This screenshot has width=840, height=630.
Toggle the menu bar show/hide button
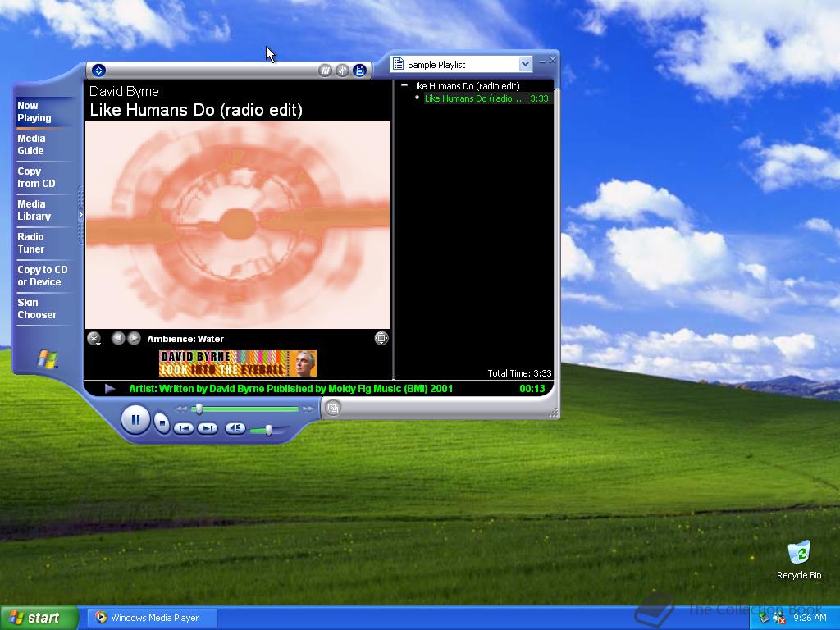[x=98, y=71]
